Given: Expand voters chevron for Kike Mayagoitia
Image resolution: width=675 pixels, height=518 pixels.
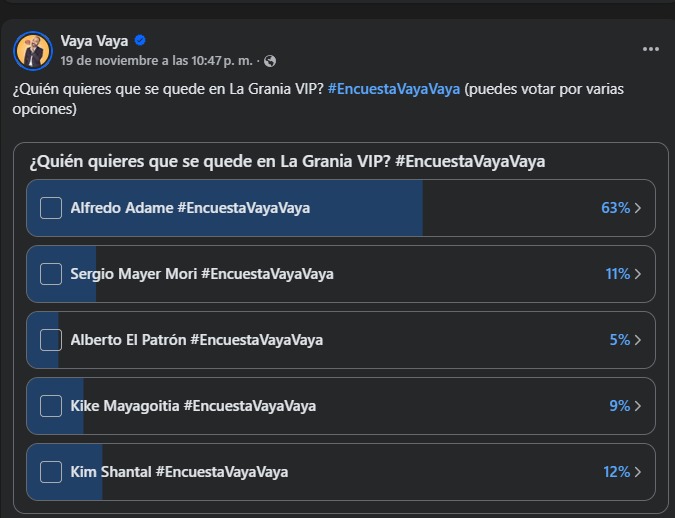Looking at the screenshot, I should pos(638,406).
